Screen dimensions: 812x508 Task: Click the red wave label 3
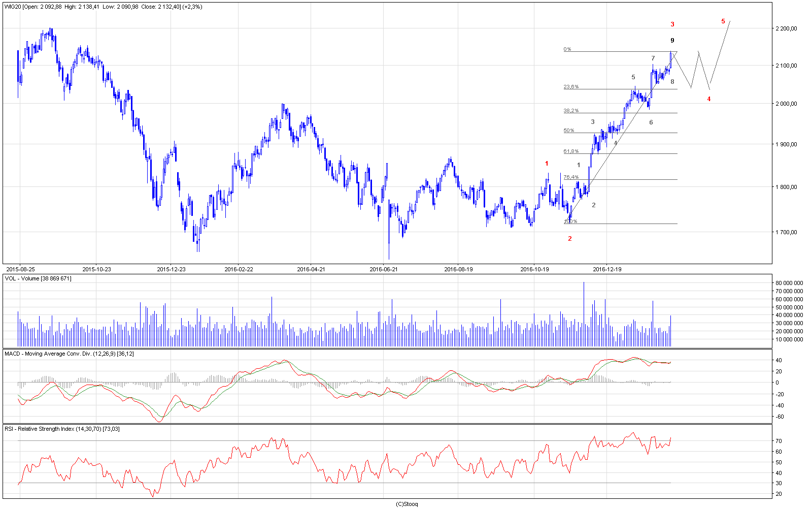[672, 24]
